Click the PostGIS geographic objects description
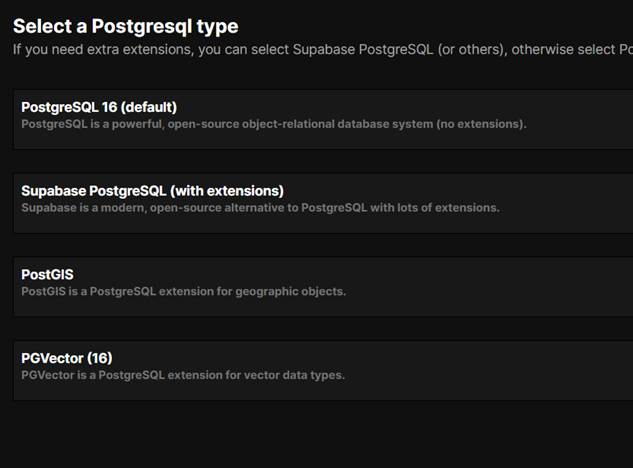 183,292
